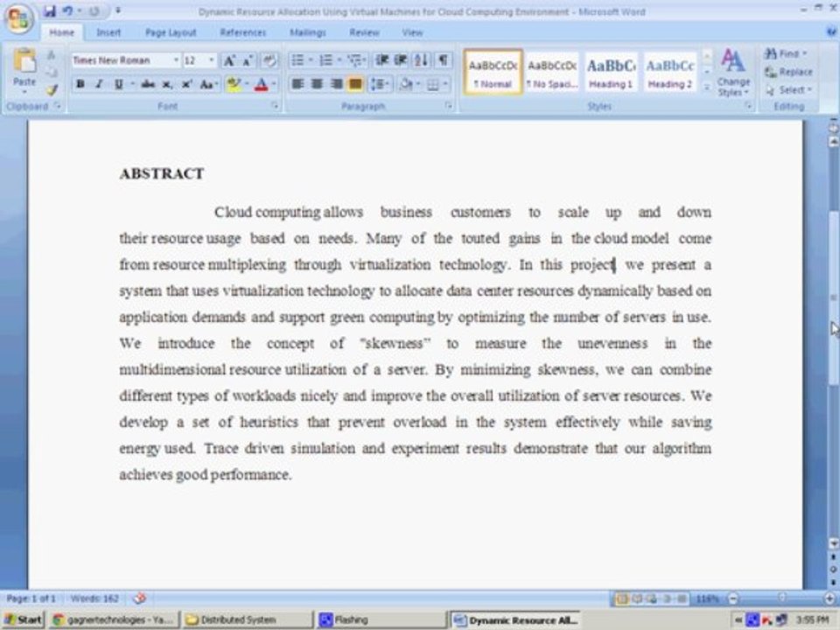Center align the text
This screenshot has height=630, width=840.
coord(317,84)
